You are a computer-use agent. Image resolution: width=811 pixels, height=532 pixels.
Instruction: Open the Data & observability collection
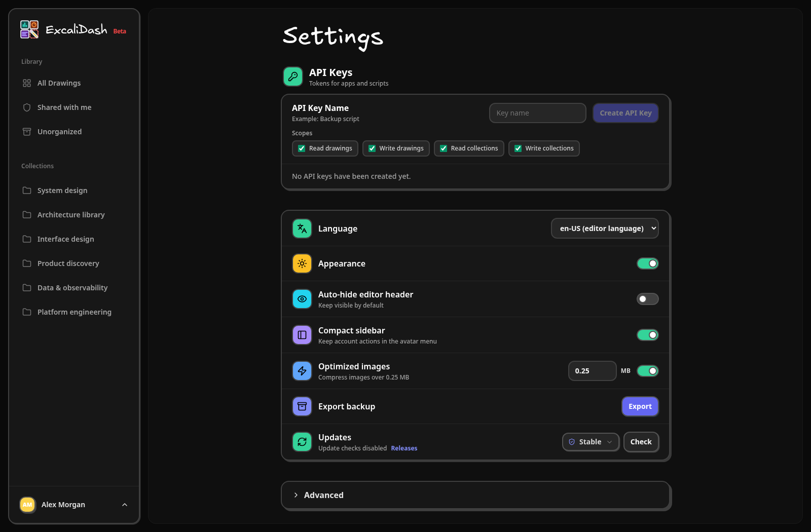click(x=74, y=288)
